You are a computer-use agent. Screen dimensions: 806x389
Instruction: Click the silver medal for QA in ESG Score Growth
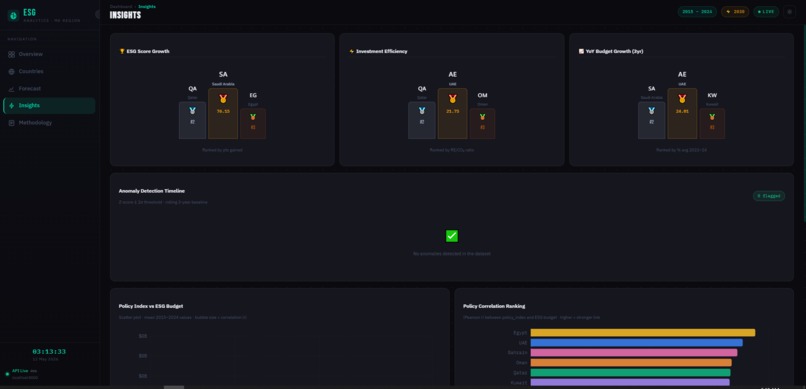[x=192, y=110]
